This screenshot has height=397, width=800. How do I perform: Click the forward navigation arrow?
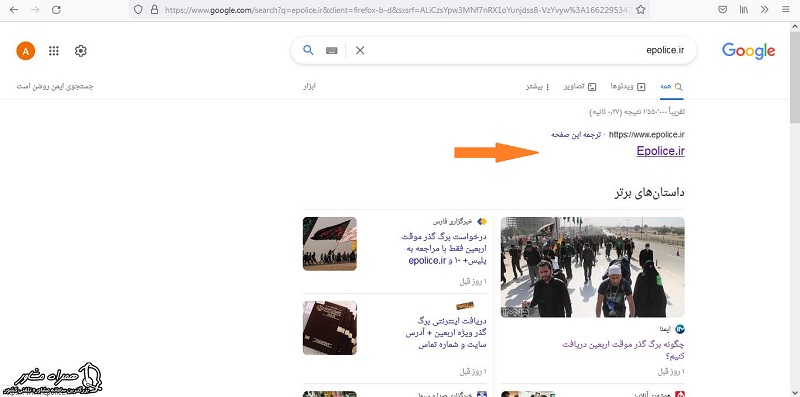coord(35,10)
